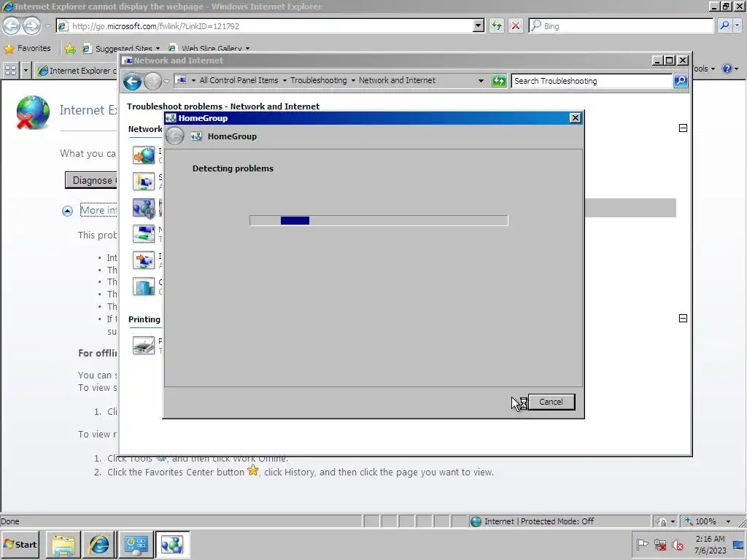Open Action Center flag in system tray
This screenshot has height=560, width=747.
tap(642, 545)
